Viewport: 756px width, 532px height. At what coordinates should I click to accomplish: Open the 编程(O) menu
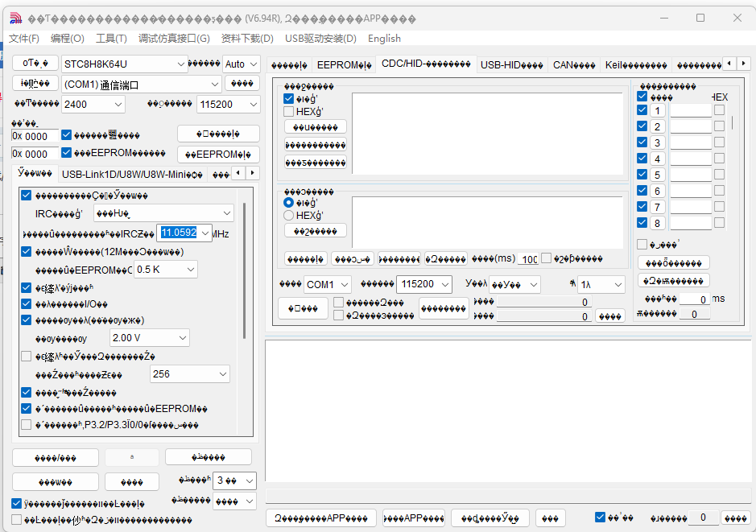click(68, 39)
